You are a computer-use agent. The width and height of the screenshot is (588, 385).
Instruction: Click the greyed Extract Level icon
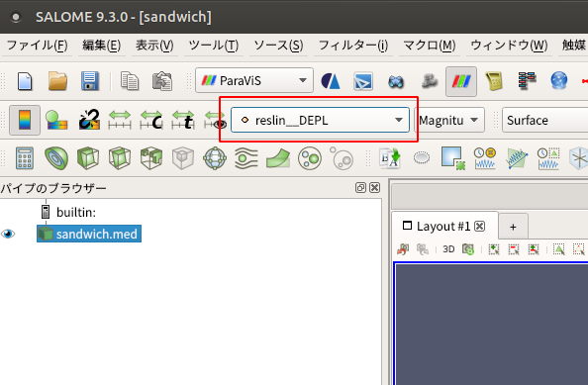click(x=342, y=158)
